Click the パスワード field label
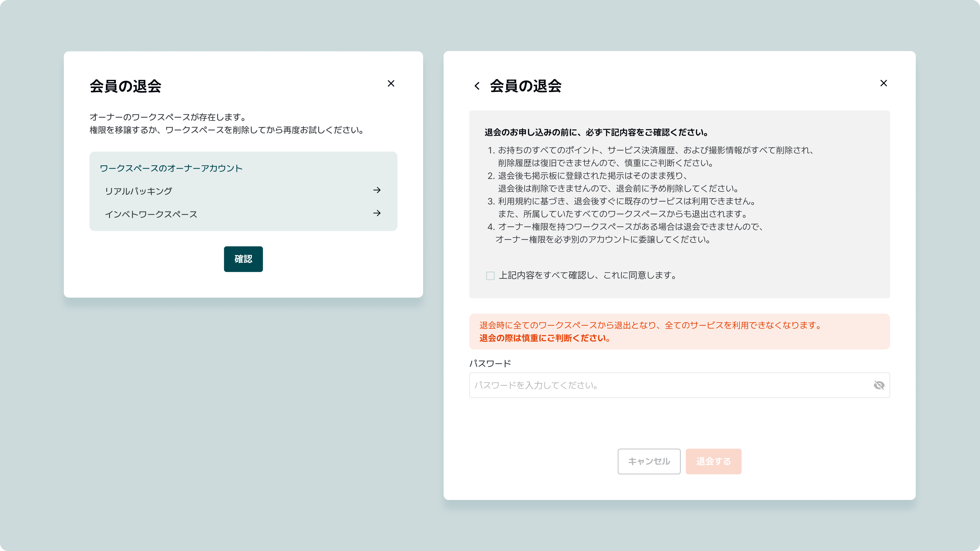The width and height of the screenshot is (980, 551). 490,364
